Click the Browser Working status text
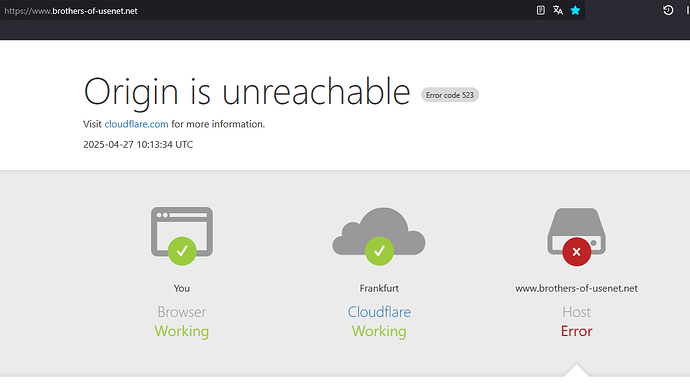This screenshot has height=383, width=690. [x=182, y=321]
